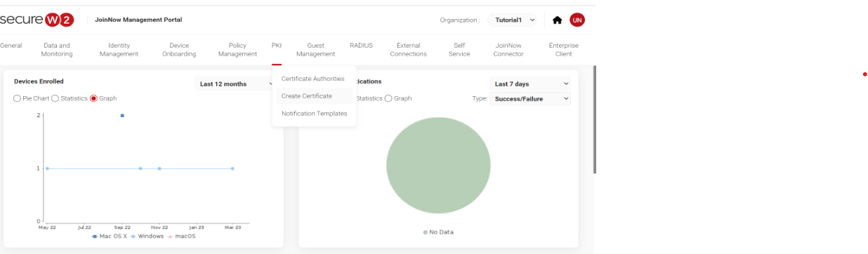The width and height of the screenshot is (868, 254).
Task: Expand the Tutorial1 organization dropdown
Action: [515, 20]
